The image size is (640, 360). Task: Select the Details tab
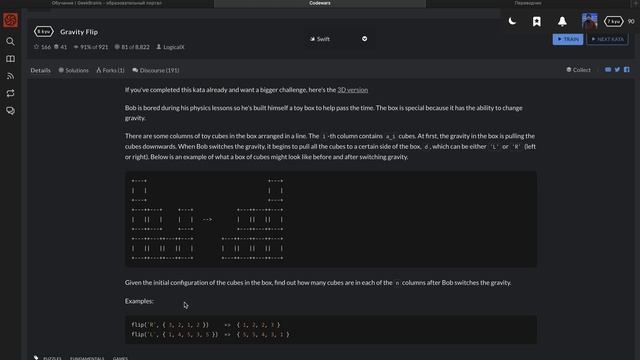[x=40, y=70]
